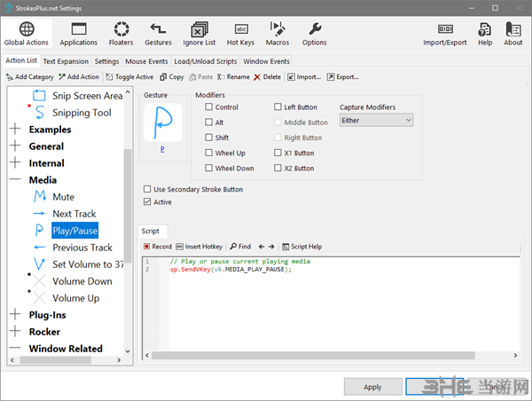Switch to the Text Expansion tab
This screenshot has height=401, width=532.
coord(66,61)
